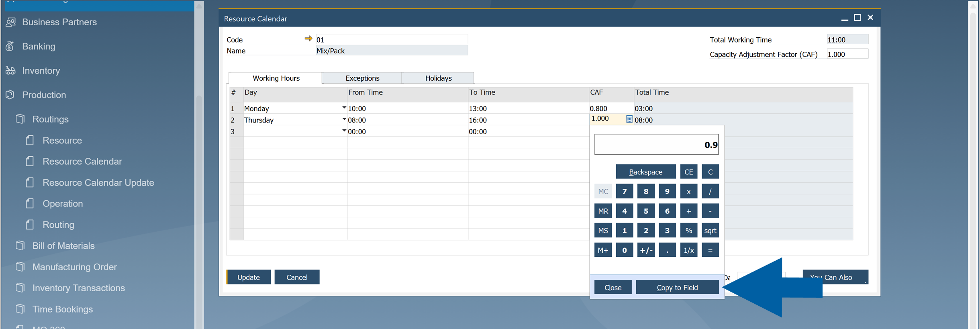
Task: Open the Day dropdown for row 3
Action: point(344,131)
